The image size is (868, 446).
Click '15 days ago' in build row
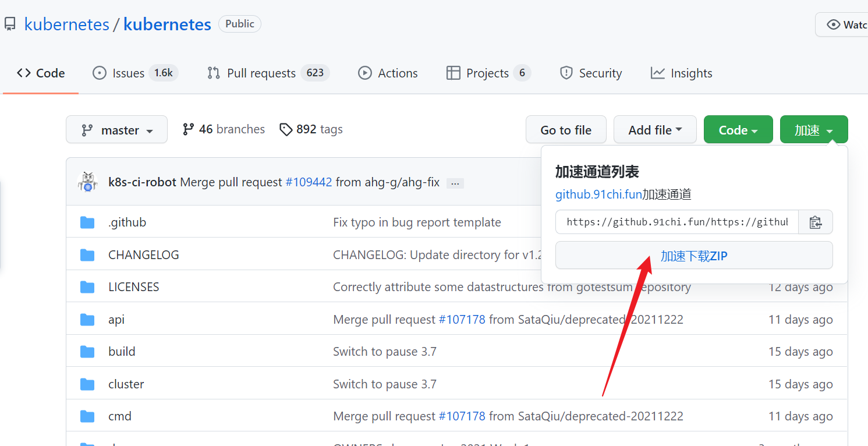click(x=800, y=352)
